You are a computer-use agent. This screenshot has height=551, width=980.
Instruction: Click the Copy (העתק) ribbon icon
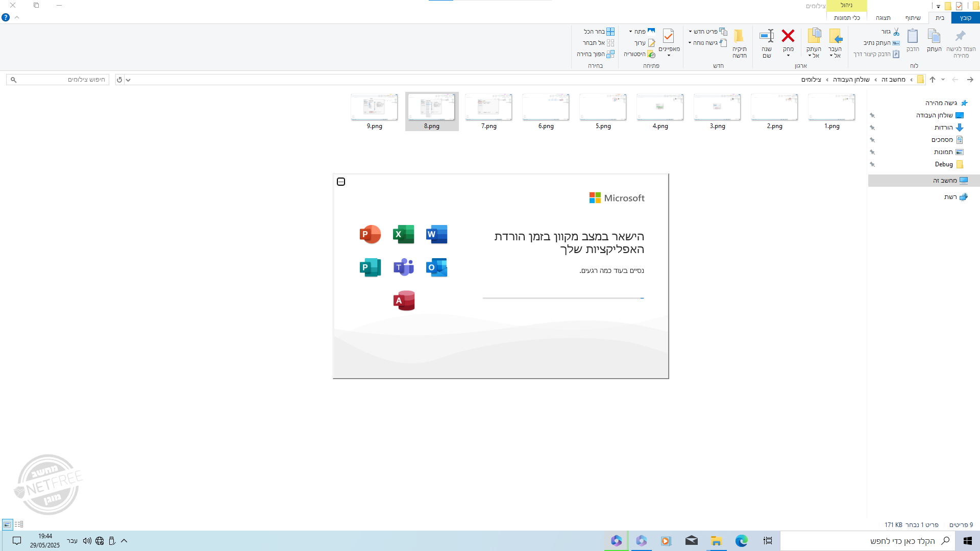pos(934,36)
